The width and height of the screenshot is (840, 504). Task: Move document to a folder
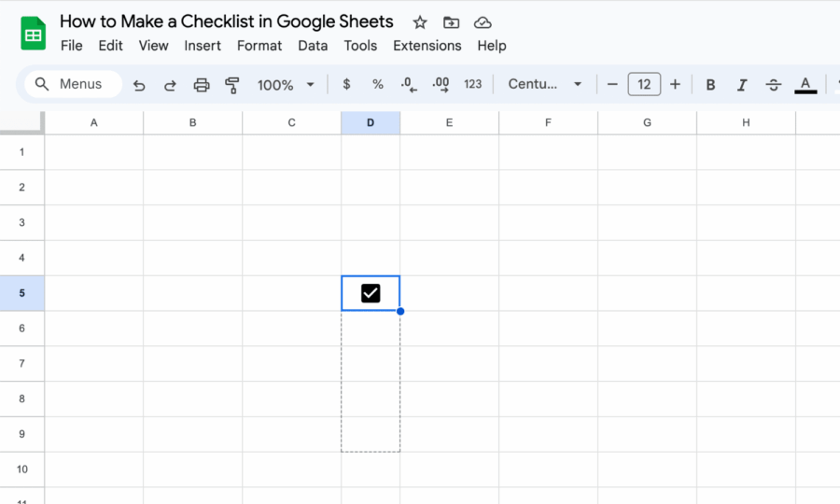pyautogui.click(x=451, y=22)
